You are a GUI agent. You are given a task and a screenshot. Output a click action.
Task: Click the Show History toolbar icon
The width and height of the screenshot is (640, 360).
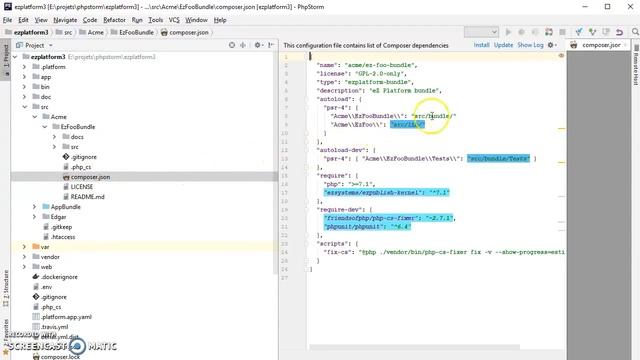606,32
